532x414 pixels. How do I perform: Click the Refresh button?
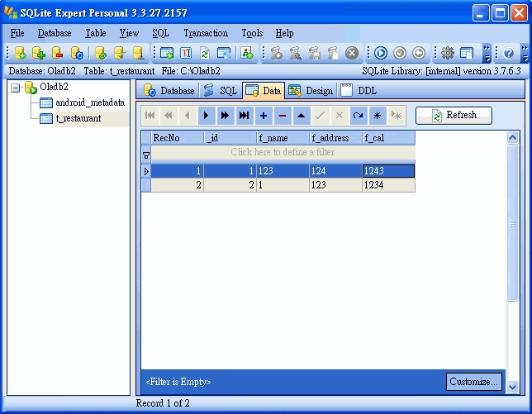(454, 116)
